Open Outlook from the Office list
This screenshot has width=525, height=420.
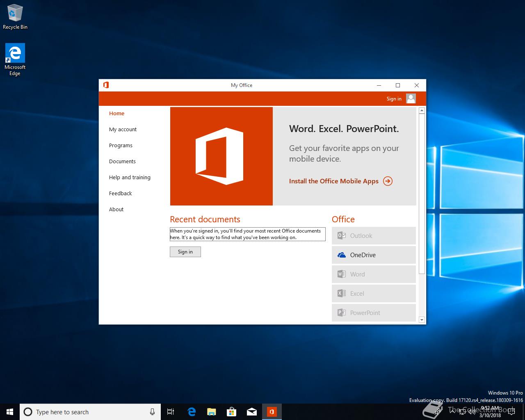[374, 236]
